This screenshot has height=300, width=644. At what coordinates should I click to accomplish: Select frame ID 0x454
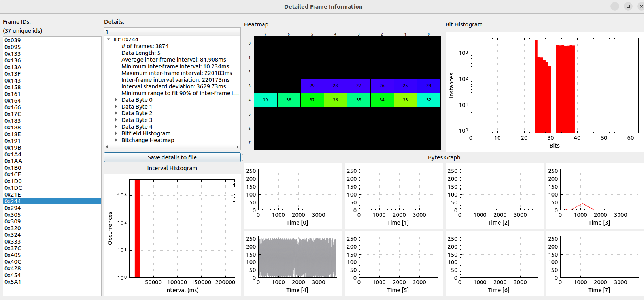pos(52,275)
